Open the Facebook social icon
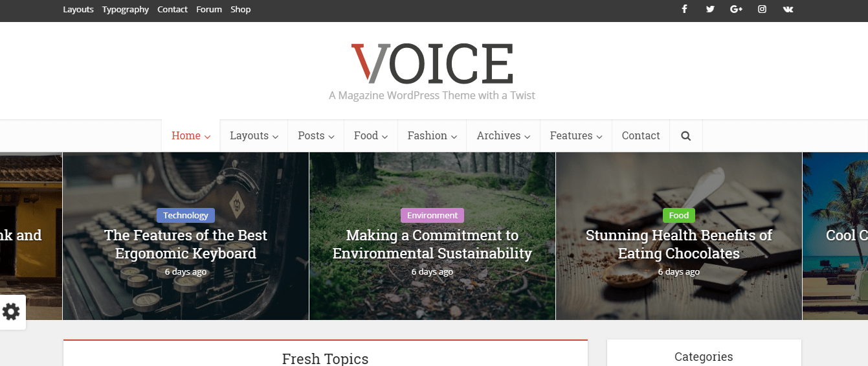Viewport: 868px width, 366px height. (684, 9)
